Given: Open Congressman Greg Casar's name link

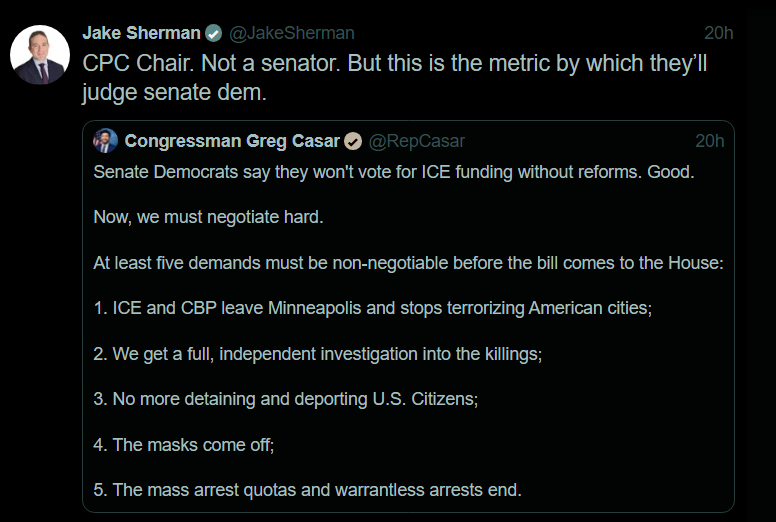Looking at the screenshot, I should pyautogui.click(x=232, y=140).
